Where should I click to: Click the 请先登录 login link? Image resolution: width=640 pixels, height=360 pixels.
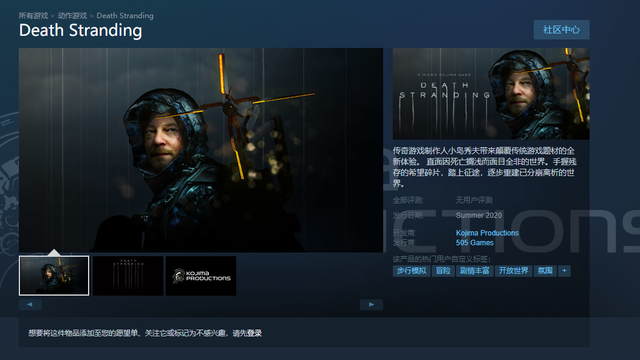pos(247,333)
